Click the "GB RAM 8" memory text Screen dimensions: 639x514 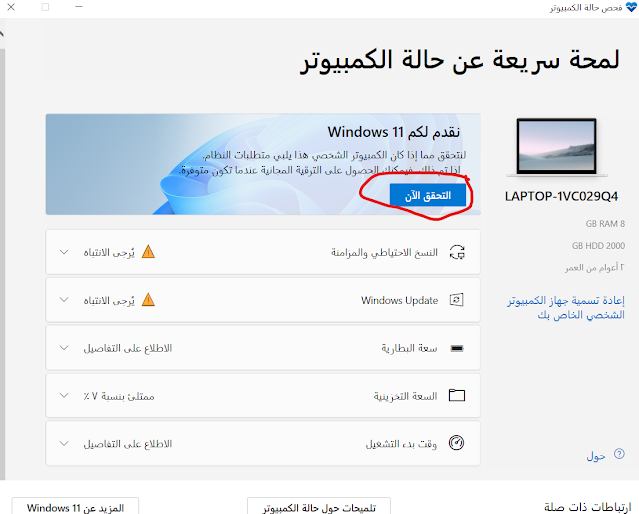(x=605, y=223)
